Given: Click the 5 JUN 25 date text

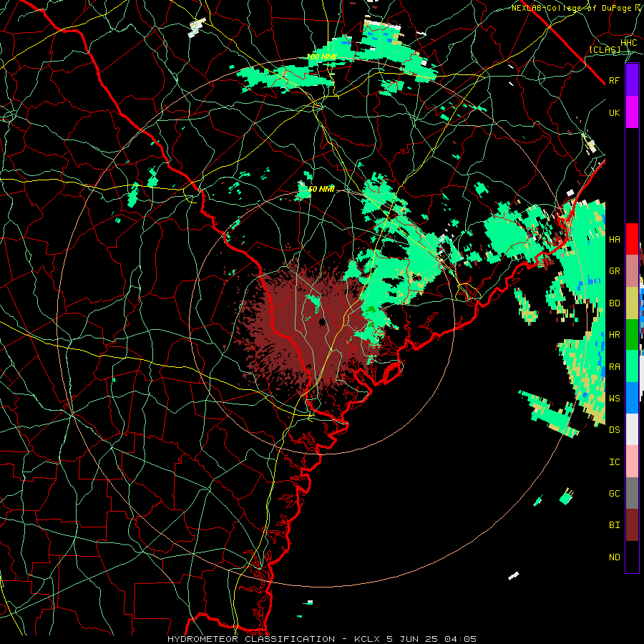Looking at the screenshot, I should 413,639.
